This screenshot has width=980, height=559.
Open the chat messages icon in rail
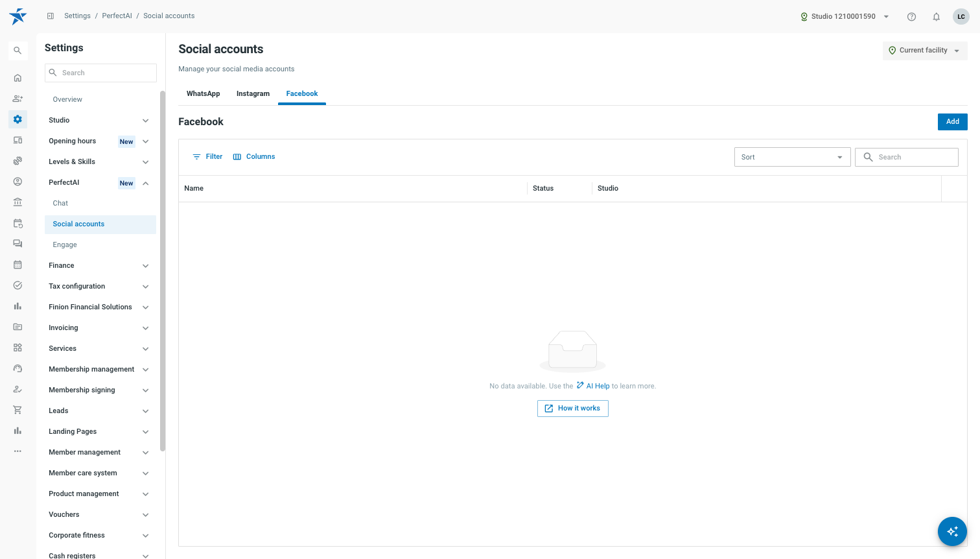[17, 244]
